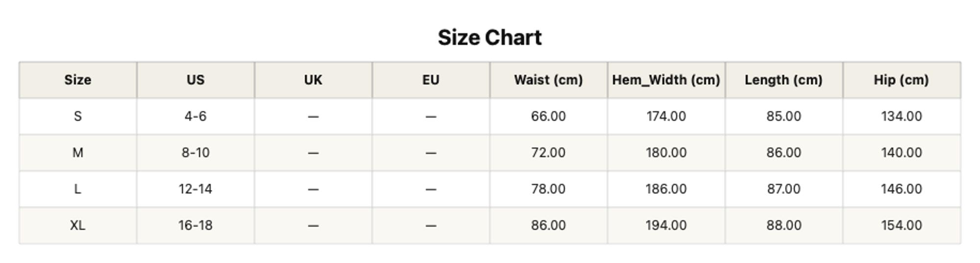Click the Hip (cm) header cell
This screenshot has width=980, height=263.
tap(901, 80)
